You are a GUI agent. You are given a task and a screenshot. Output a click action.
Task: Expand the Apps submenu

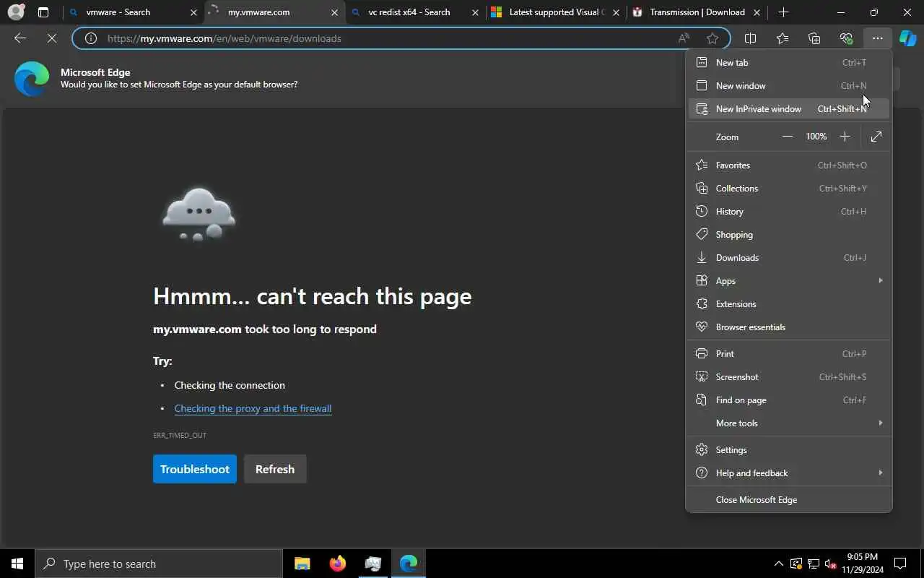point(788,281)
